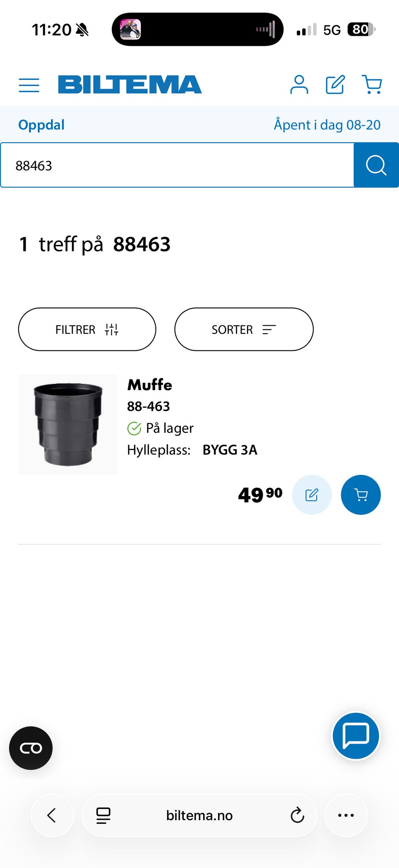
Task: Open the SORTER sorting options
Action: pos(244,330)
